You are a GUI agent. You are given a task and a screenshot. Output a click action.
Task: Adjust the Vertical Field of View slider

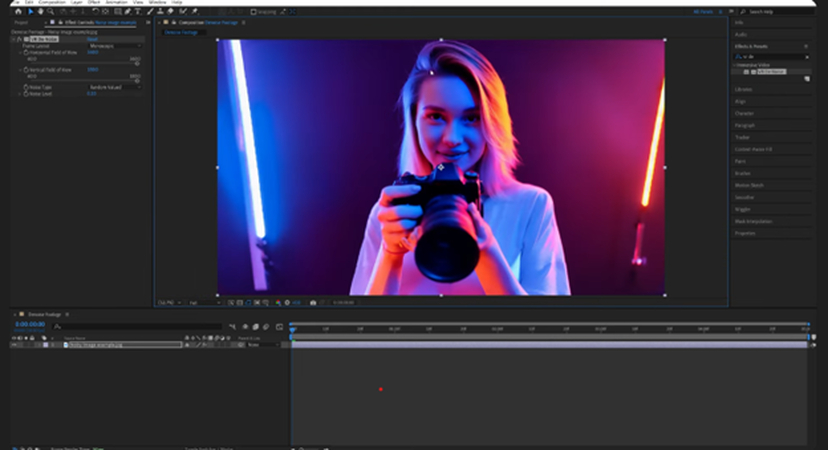(137, 80)
